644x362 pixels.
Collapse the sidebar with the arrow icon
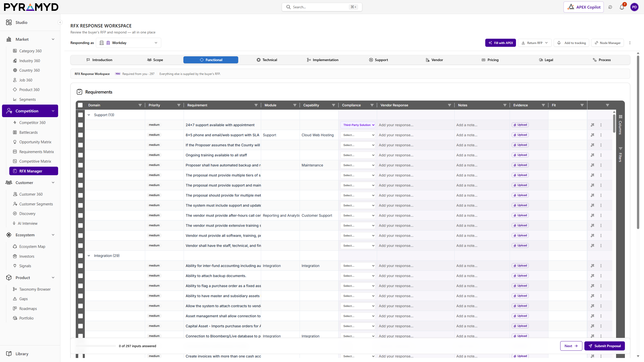[x=60, y=22]
